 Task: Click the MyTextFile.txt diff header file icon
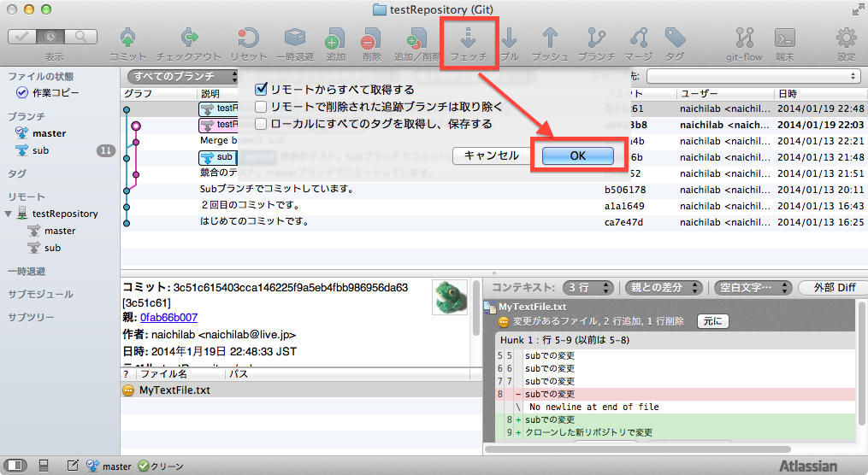tap(489, 307)
